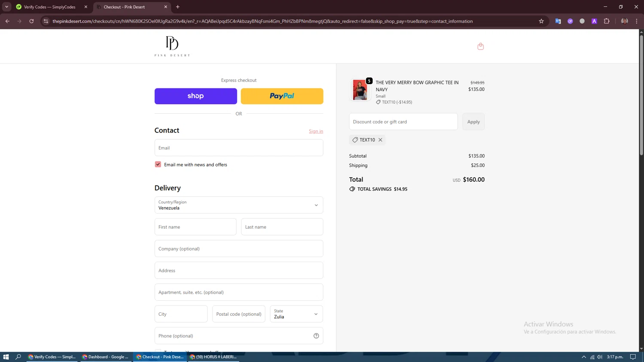
Task: Reload the checkout page
Action: 31,21
